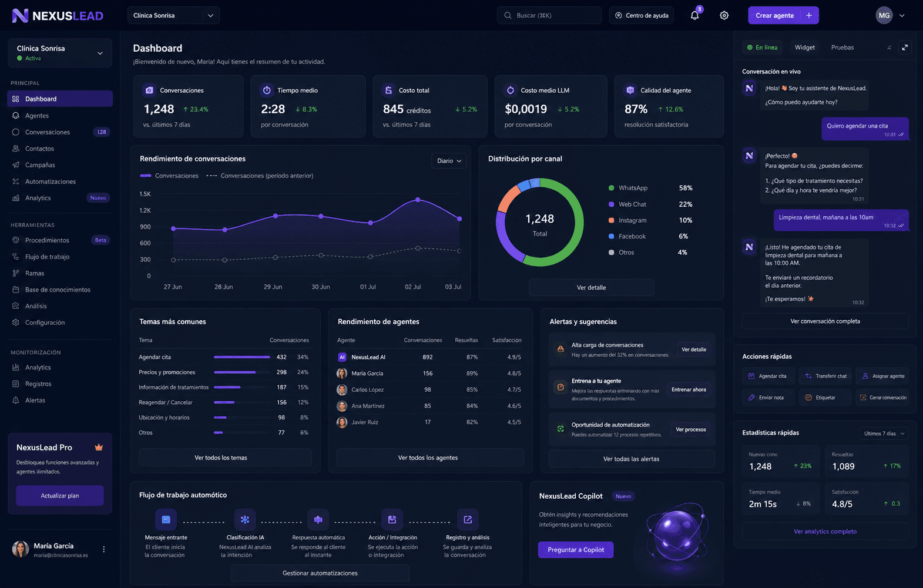The height and width of the screenshot is (588, 923).
Task: Open María García's three-dot menu
Action: [x=104, y=549]
